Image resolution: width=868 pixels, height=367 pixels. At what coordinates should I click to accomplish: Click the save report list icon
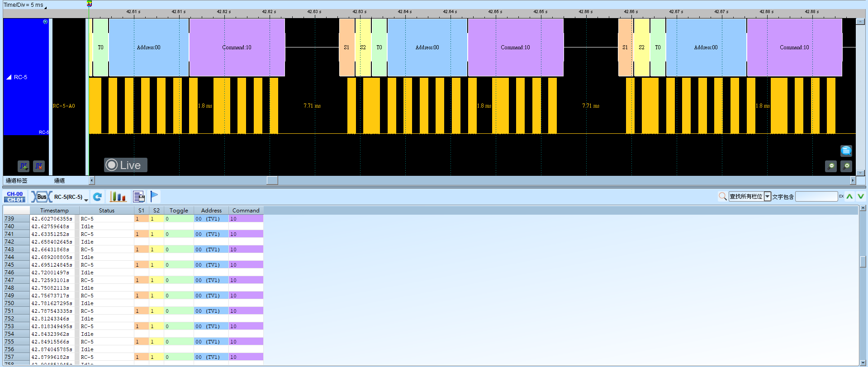(x=139, y=197)
